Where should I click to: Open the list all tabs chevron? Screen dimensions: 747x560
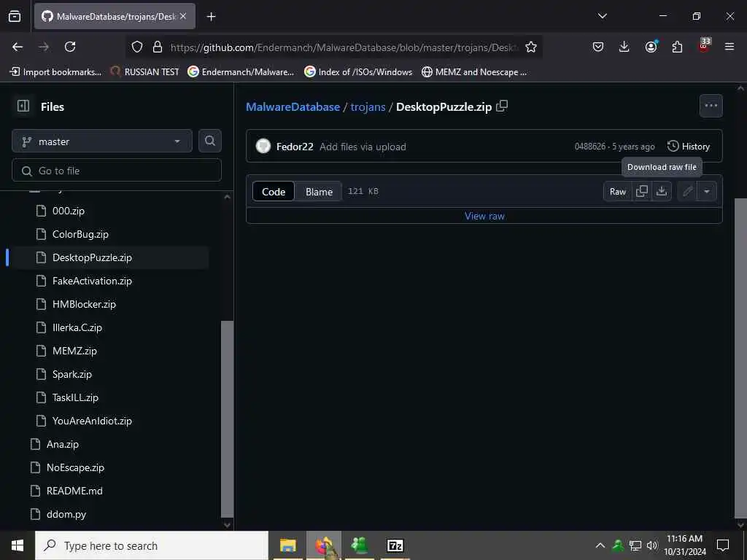[x=602, y=16]
